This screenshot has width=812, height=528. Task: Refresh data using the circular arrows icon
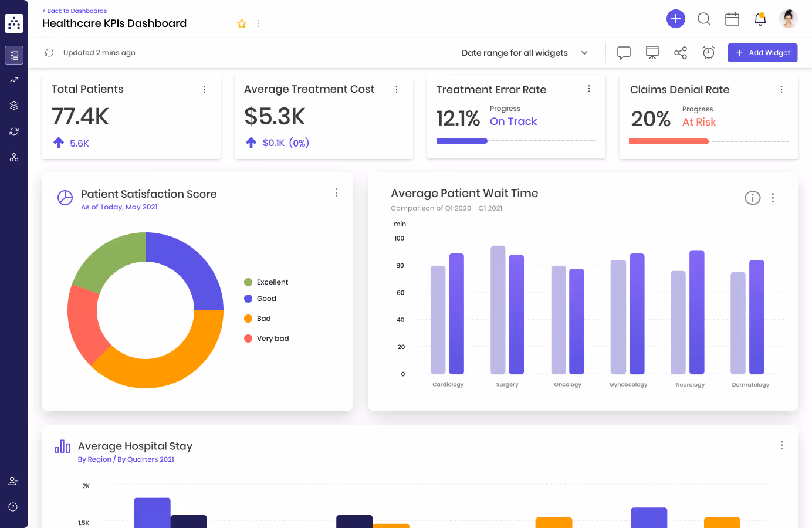49,52
